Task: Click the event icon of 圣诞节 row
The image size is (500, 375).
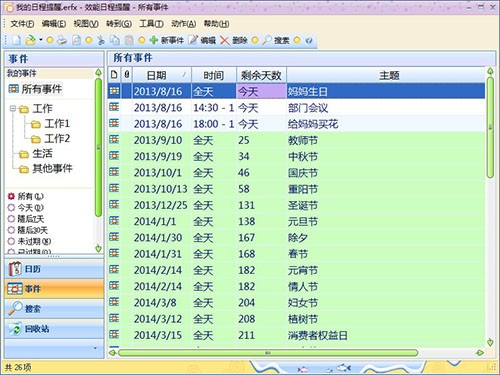Action: tap(114, 204)
